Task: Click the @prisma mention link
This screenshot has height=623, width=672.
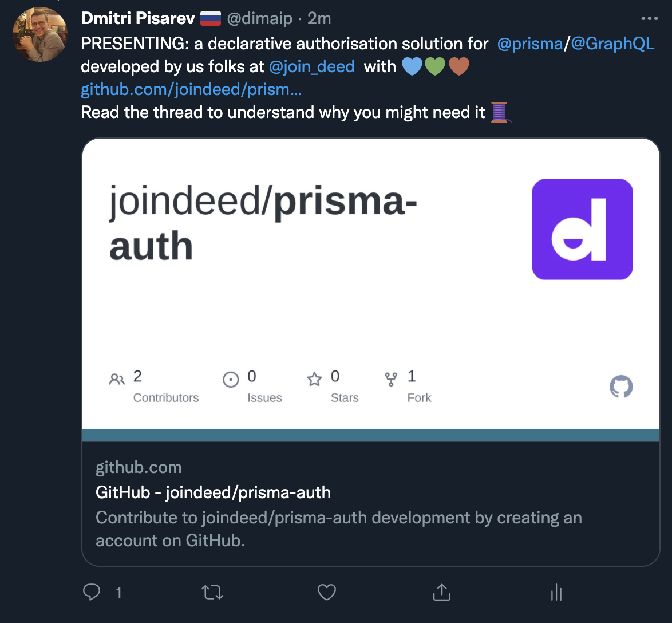Action: [530, 44]
